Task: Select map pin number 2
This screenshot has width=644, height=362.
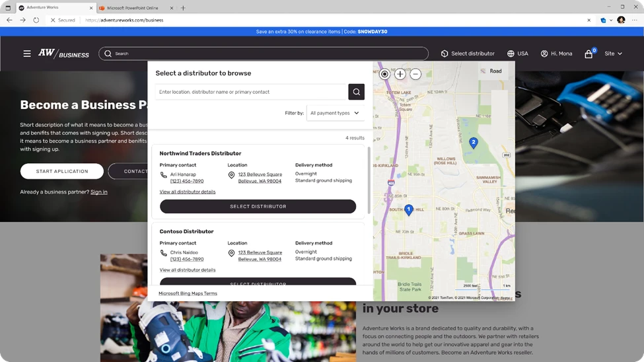Action: click(x=473, y=142)
